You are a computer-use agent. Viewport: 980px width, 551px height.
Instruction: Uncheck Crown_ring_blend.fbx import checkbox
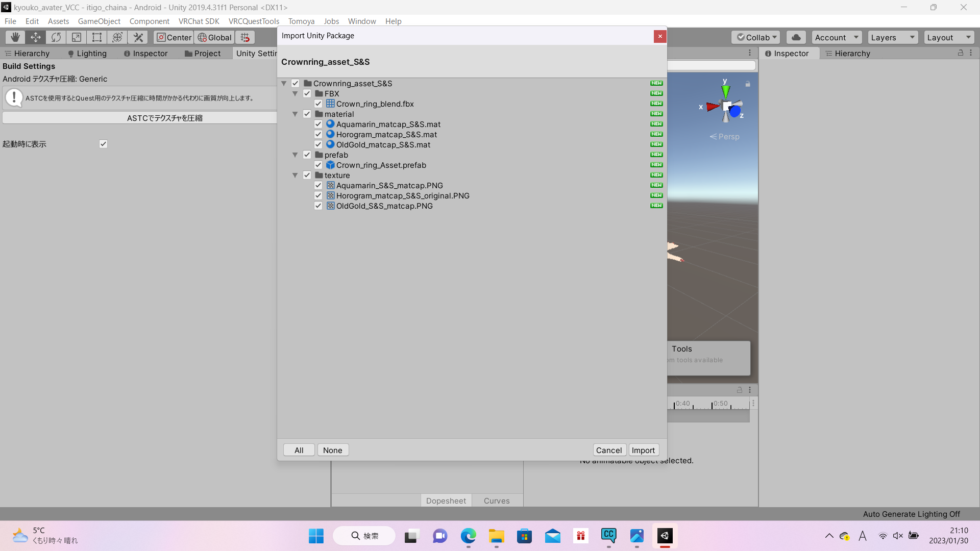318,104
